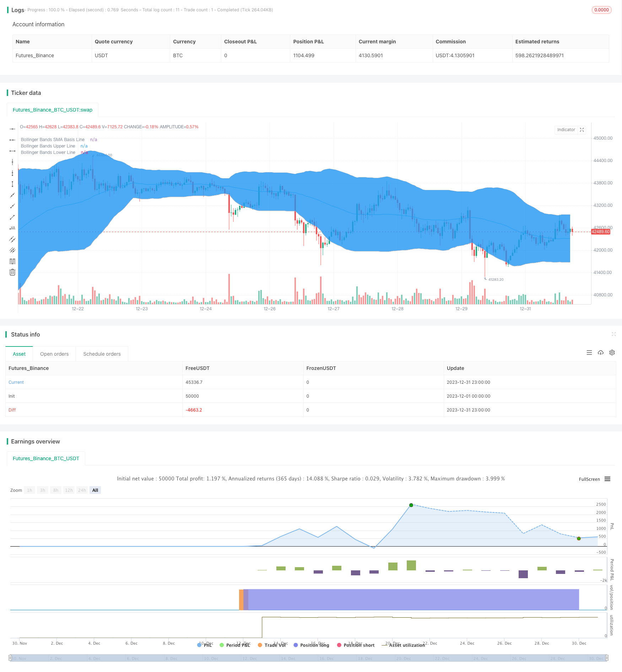The image size is (622, 672).
Task: Select the diagonal ray line drawing tool
Action: 12,206
